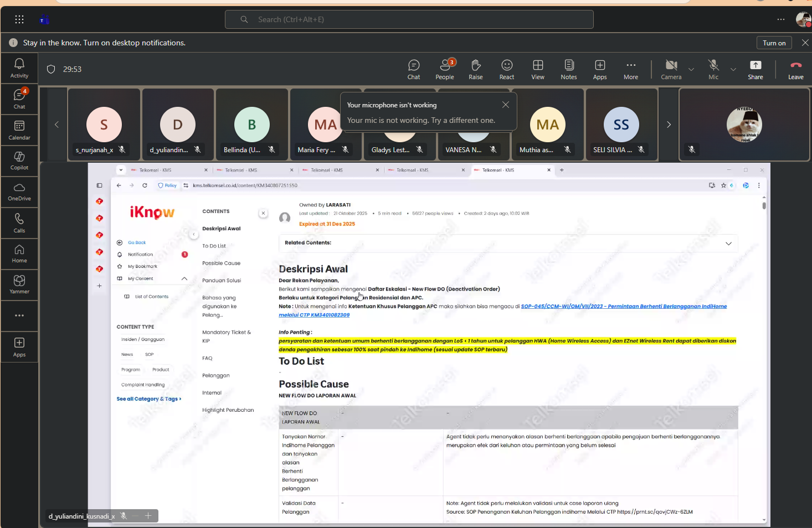Dismiss the desktop notifications banner

(x=805, y=43)
